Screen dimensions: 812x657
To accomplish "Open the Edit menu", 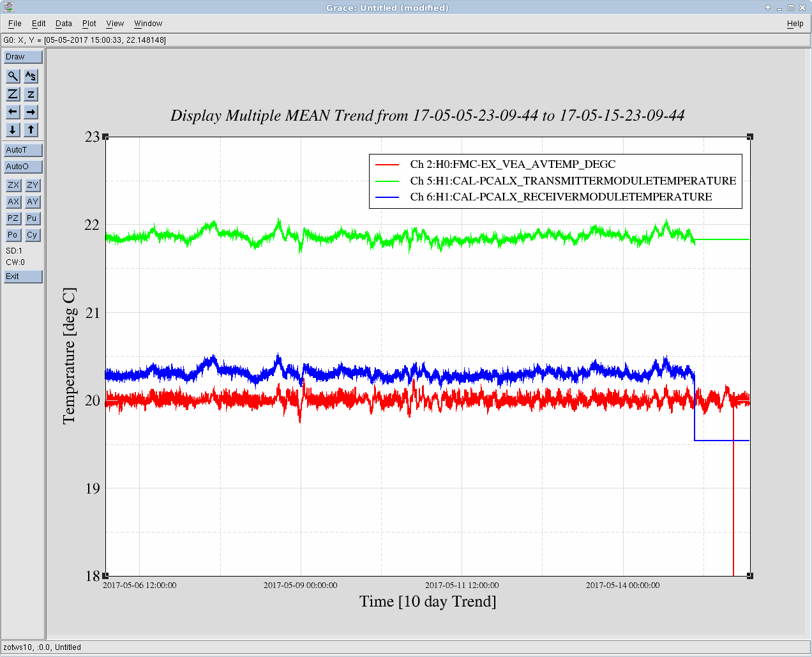I will click(39, 24).
